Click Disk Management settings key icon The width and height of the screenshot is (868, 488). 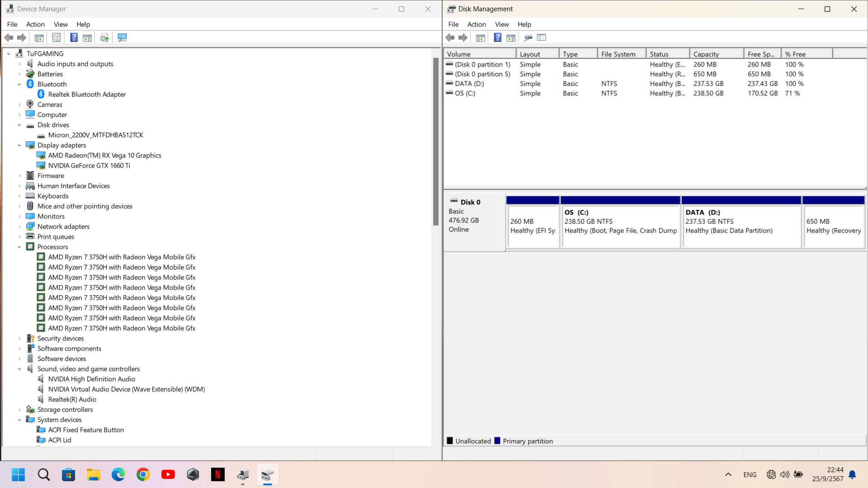point(528,38)
